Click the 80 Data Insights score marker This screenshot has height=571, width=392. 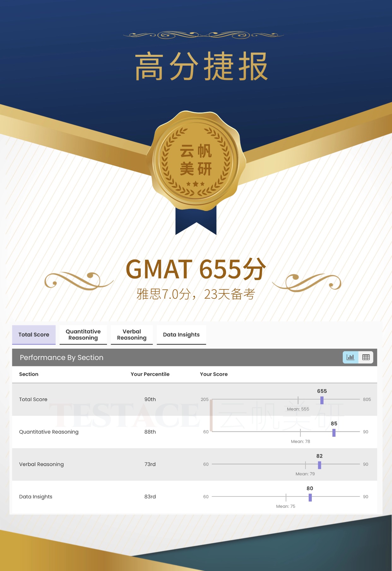310,497
